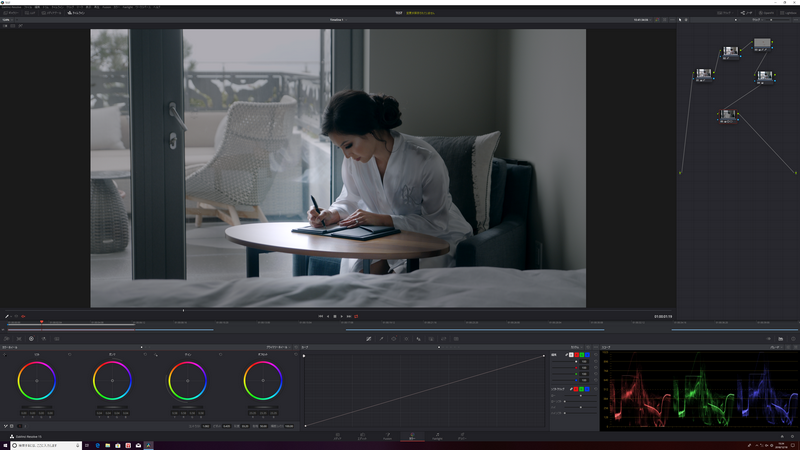Switch to the Fusion page tab
The height and width of the screenshot is (450, 800).
click(x=387, y=436)
